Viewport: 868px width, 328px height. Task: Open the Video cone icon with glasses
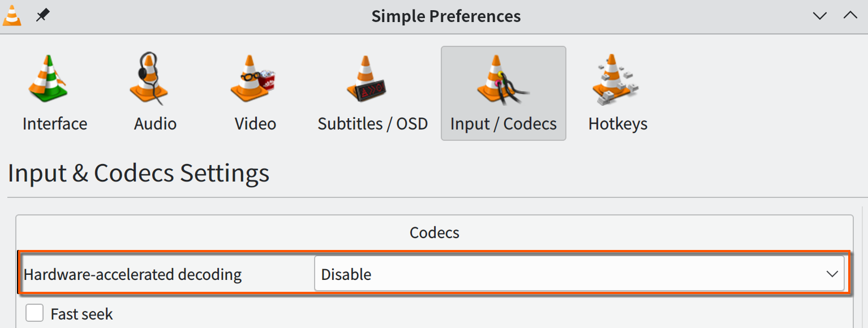[x=252, y=79]
